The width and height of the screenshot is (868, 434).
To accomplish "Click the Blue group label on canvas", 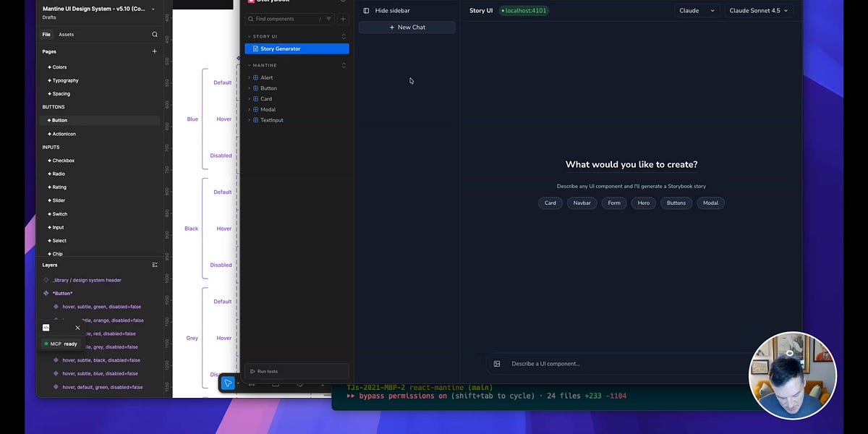I will coord(192,119).
